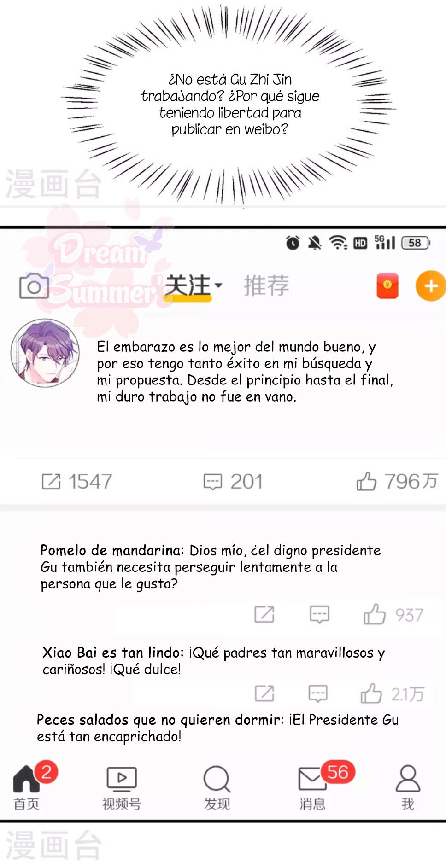
Task: Reply to the Xiao Bai comment
Action: tap(318, 693)
